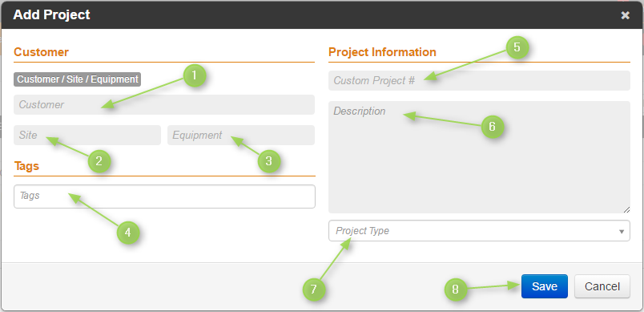This screenshot has width=644, height=312.
Task: Expand the Project Type dropdown arrow
Action: pos(622,232)
